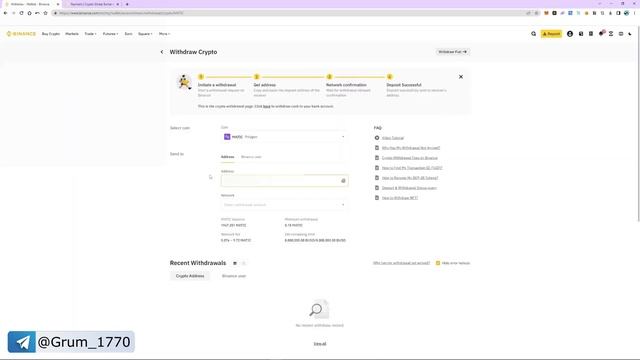Click the browser profile avatar icon
This screenshot has width=640, height=360.
coord(627,13)
